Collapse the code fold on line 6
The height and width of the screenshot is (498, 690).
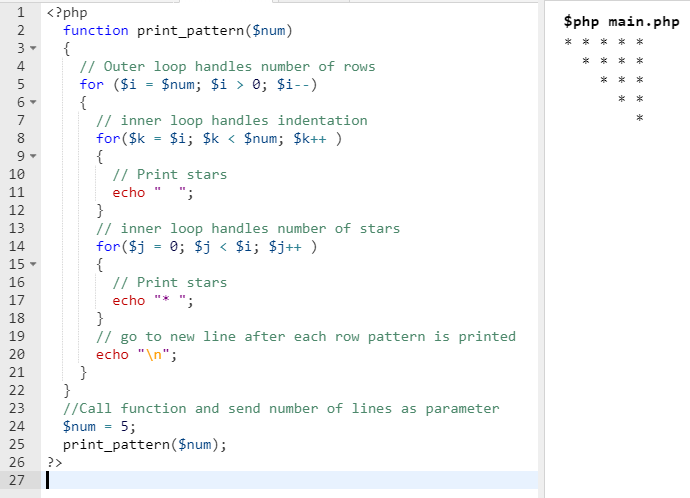[33, 102]
